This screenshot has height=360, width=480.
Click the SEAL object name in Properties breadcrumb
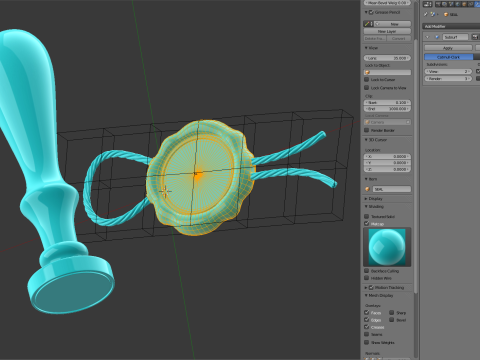[454, 15]
